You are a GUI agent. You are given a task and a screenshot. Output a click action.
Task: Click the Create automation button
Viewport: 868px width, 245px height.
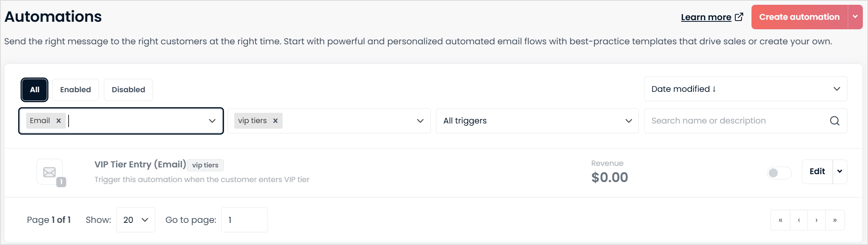tap(799, 17)
